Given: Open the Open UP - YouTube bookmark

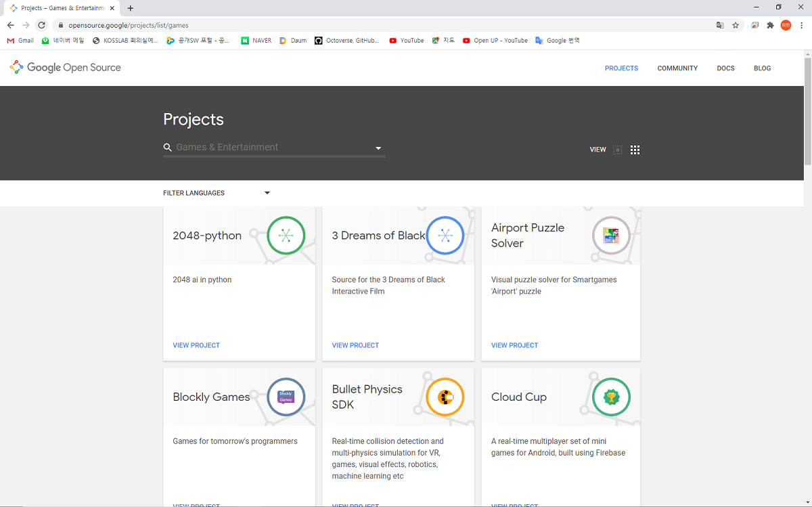Looking at the screenshot, I should (495, 41).
